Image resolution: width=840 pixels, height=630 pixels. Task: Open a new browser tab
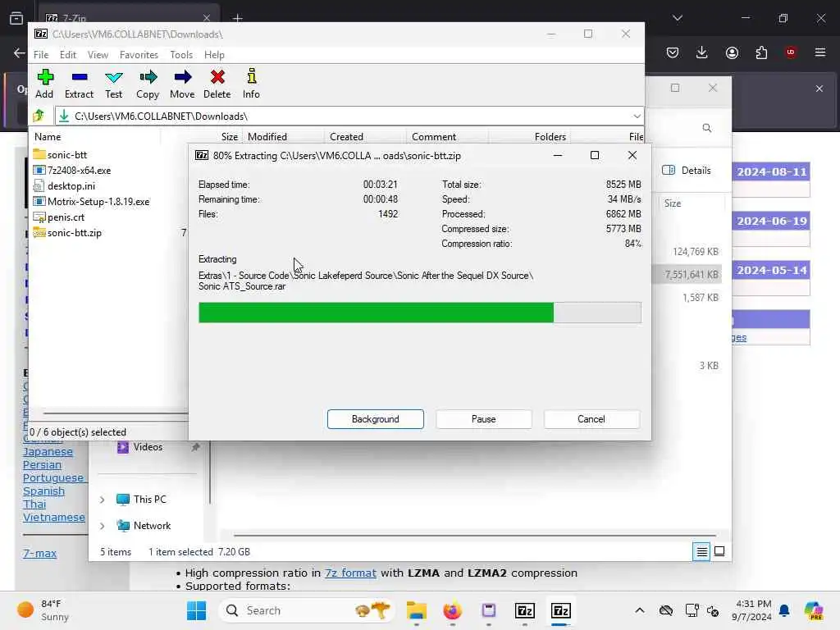pyautogui.click(x=237, y=18)
